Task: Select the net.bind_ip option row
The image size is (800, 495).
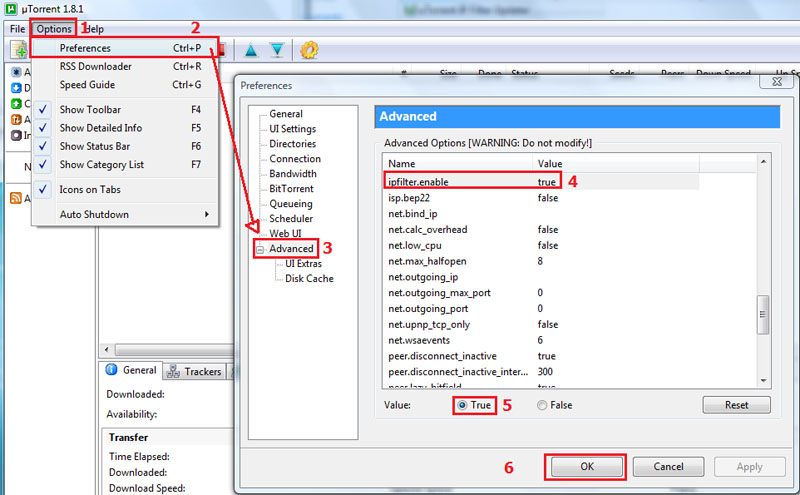Action: [x=541, y=214]
